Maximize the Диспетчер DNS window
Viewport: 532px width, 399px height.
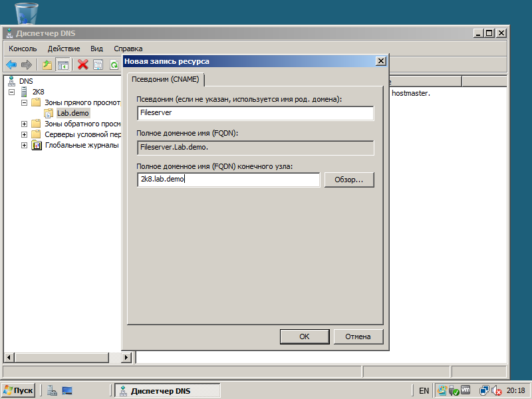point(489,33)
